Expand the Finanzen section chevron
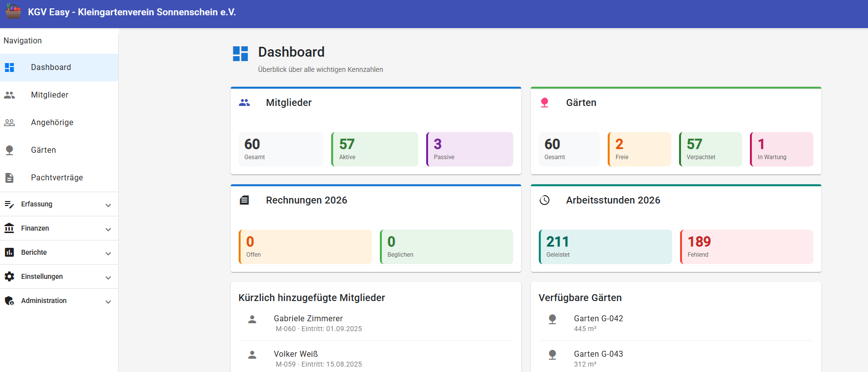The image size is (868, 372). pyautogui.click(x=108, y=229)
